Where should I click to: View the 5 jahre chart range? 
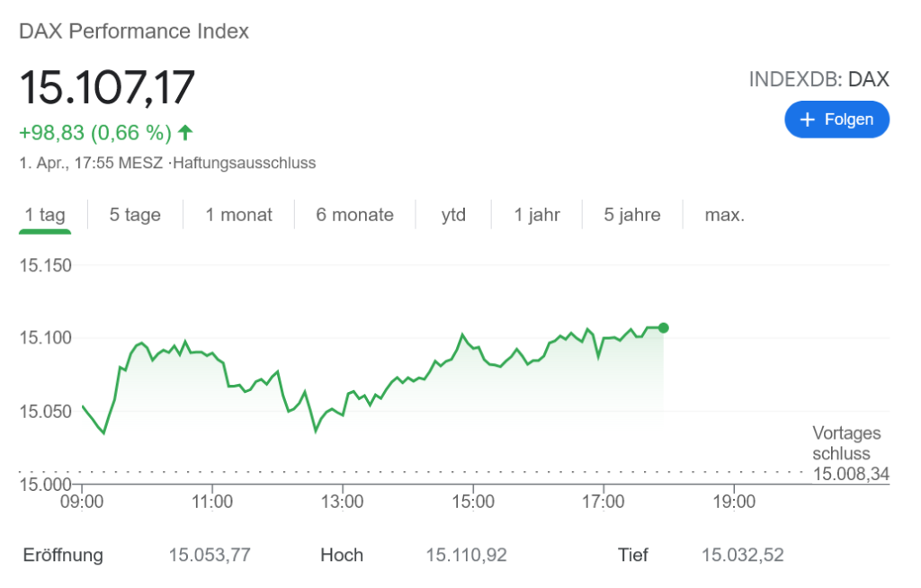(632, 215)
